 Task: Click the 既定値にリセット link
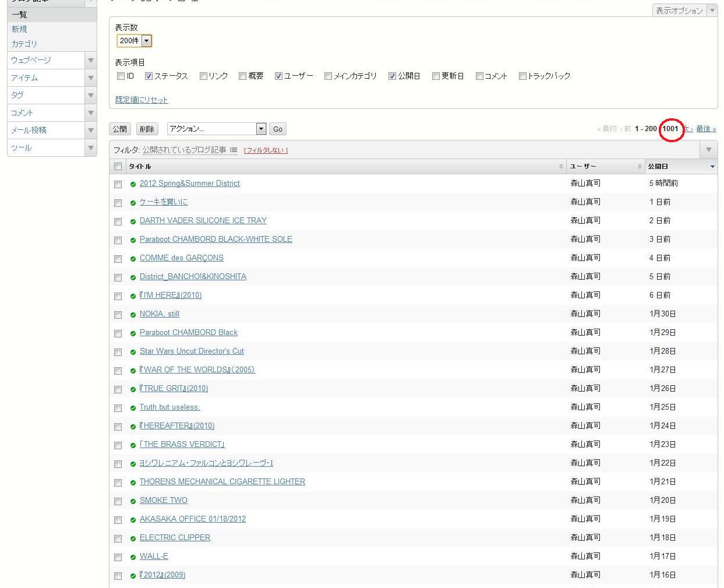142,100
